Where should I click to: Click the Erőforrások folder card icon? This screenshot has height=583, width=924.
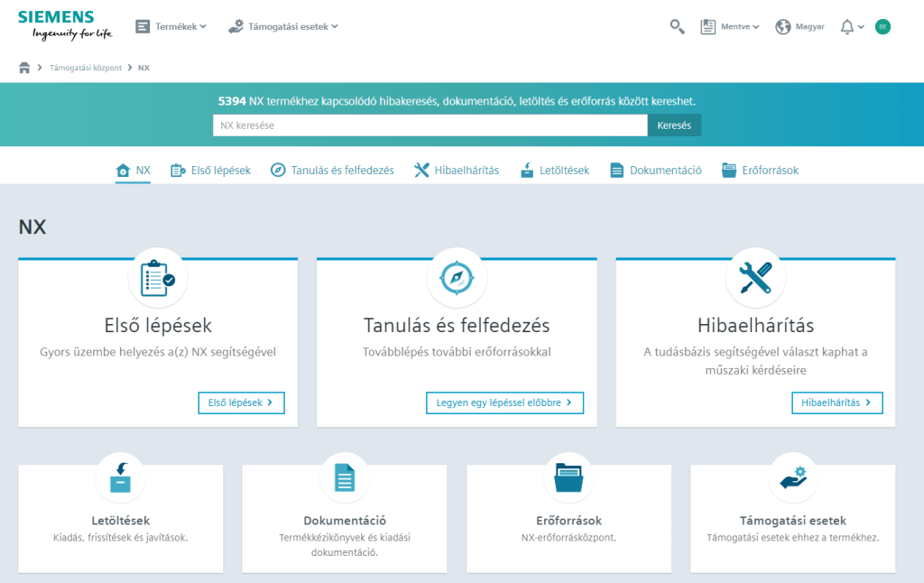click(568, 478)
